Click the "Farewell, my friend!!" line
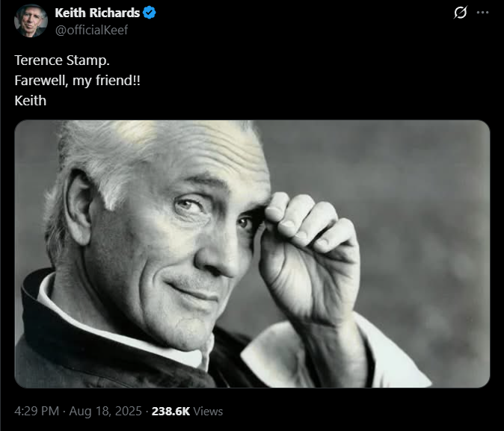The height and width of the screenshot is (431, 504). [78, 80]
